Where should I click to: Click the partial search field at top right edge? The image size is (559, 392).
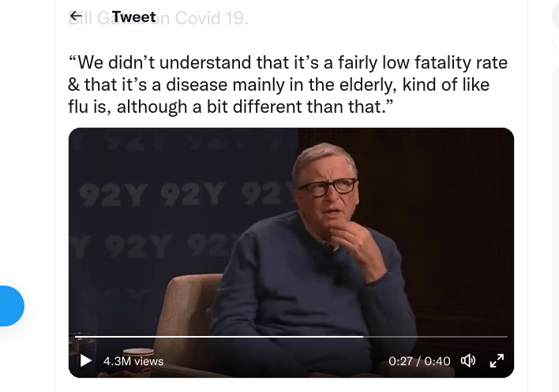[555, 16]
